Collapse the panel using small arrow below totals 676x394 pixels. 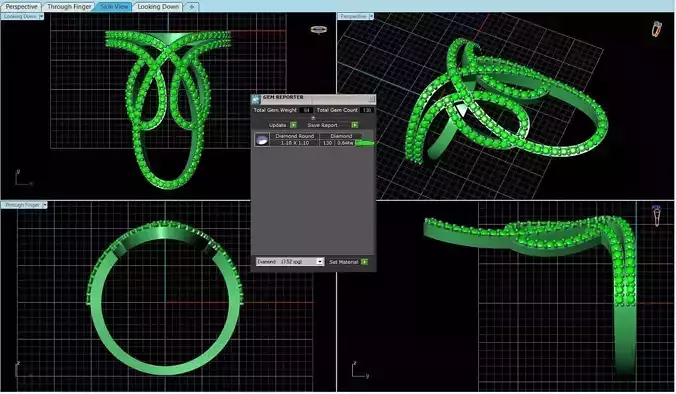(313, 118)
